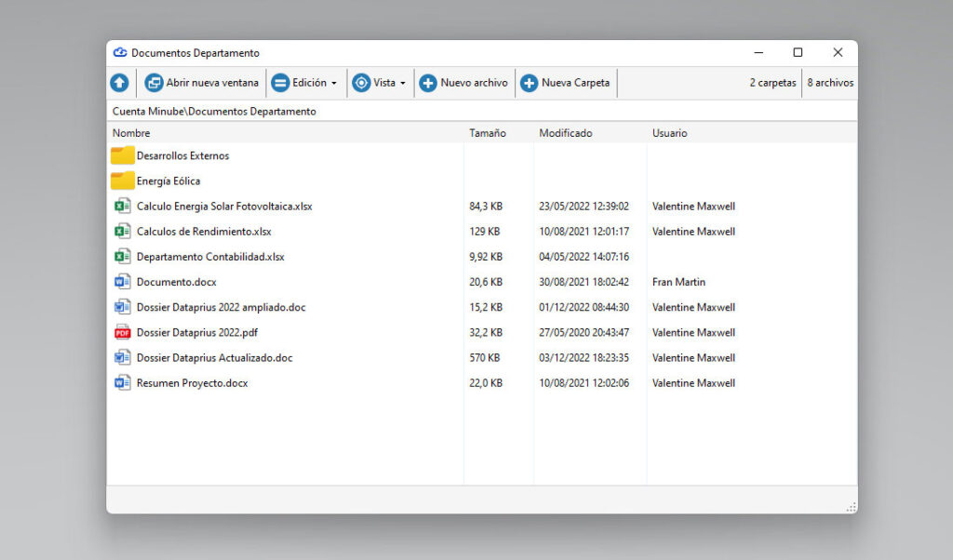Image resolution: width=953 pixels, height=560 pixels.
Task: Click the Vista target icon
Action: point(361,83)
